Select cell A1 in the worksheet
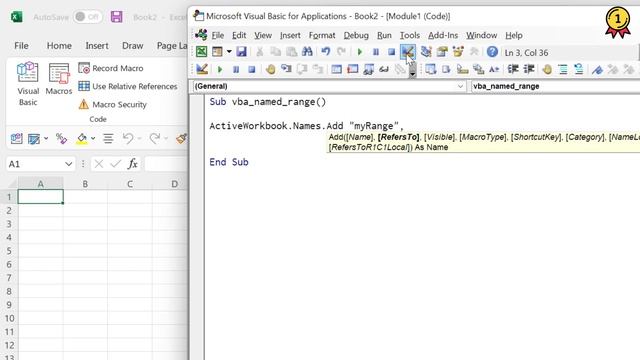640x360 pixels. pyautogui.click(x=40, y=197)
